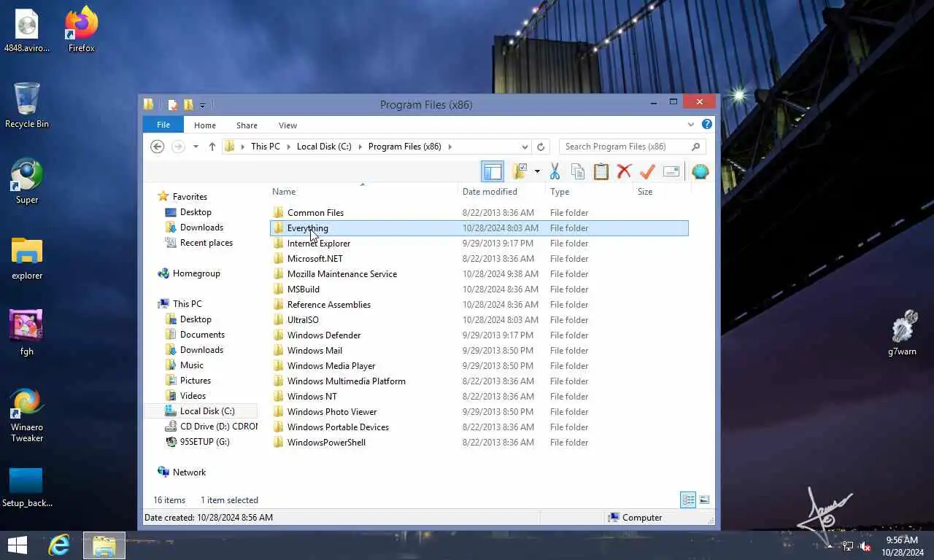Image resolution: width=934 pixels, height=560 pixels.
Task: Select the WindowsPowerShell folder
Action: point(479,443)
